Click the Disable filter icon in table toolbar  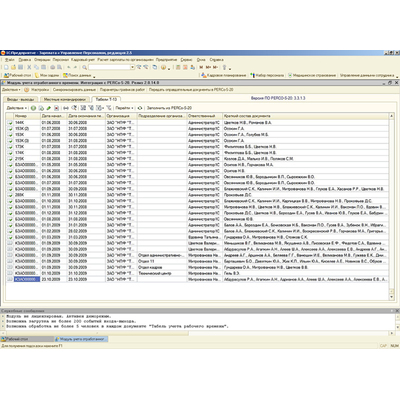pyautogui.click(x=108, y=108)
